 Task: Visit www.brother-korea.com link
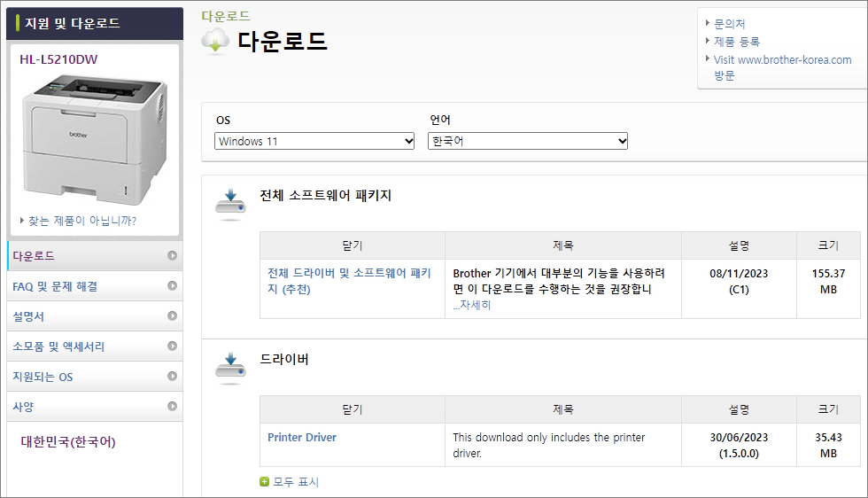point(782,67)
